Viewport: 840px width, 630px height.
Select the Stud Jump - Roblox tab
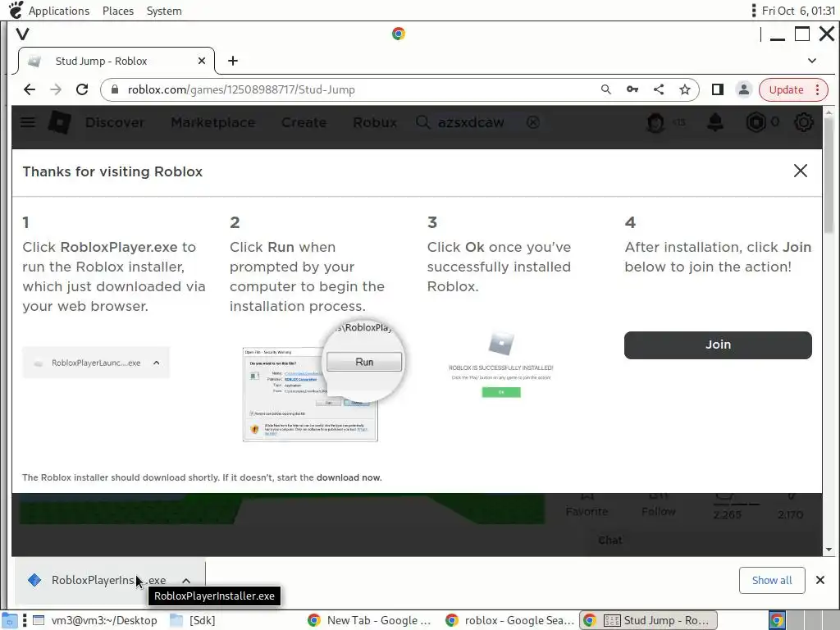[x=116, y=61]
